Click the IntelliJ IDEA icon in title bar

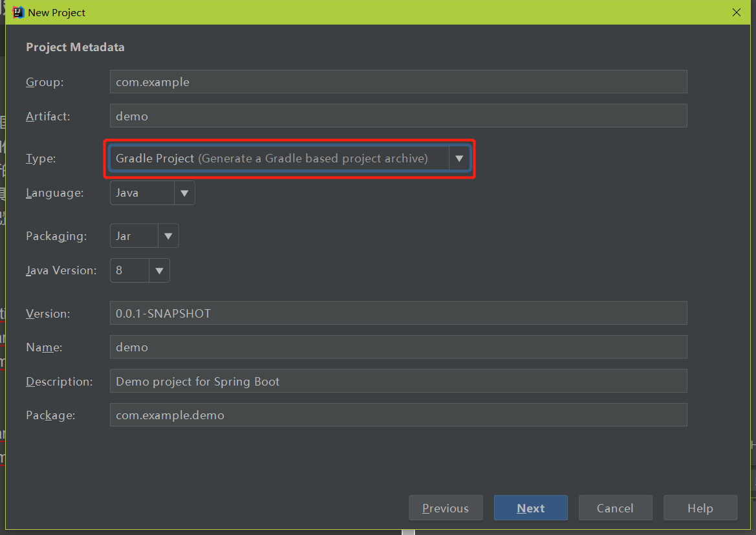point(18,12)
